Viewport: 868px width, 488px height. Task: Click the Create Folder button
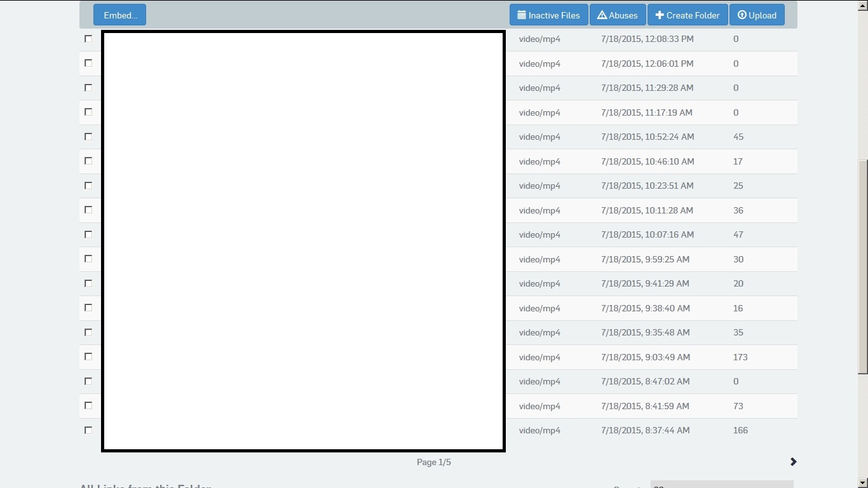point(688,15)
